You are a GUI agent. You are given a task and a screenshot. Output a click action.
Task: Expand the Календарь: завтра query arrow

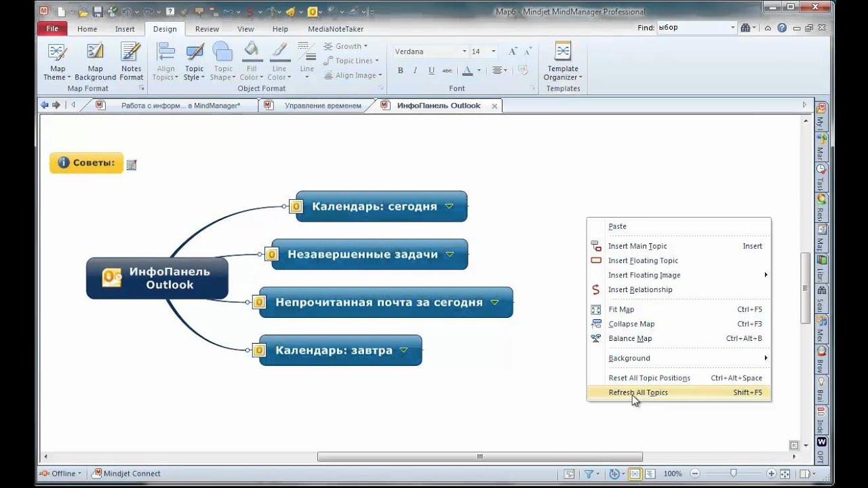tap(404, 350)
